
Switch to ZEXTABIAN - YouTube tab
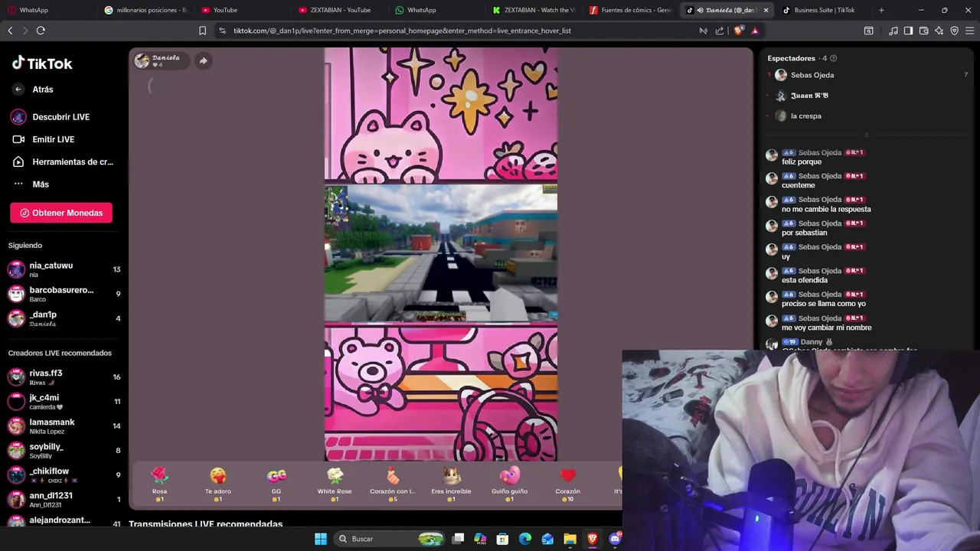337,10
